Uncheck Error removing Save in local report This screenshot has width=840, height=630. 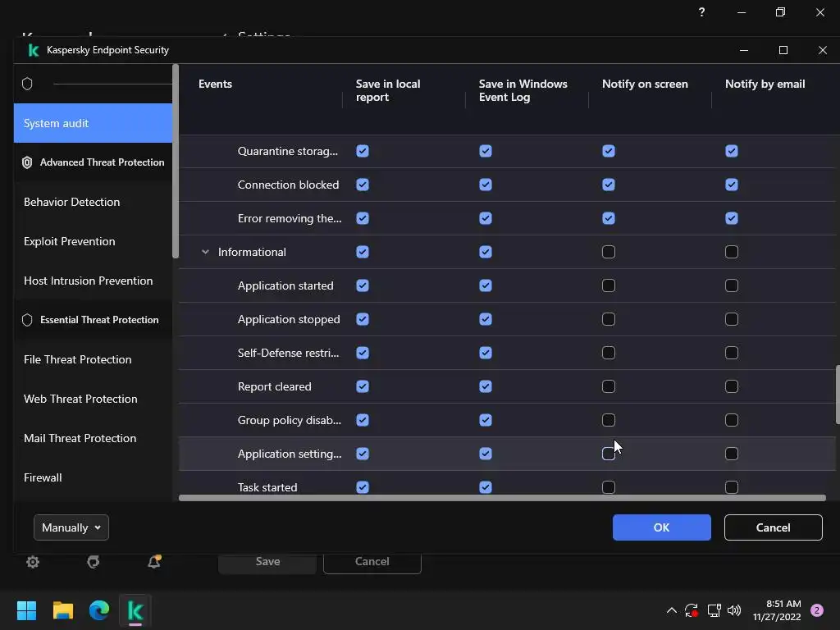(363, 218)
